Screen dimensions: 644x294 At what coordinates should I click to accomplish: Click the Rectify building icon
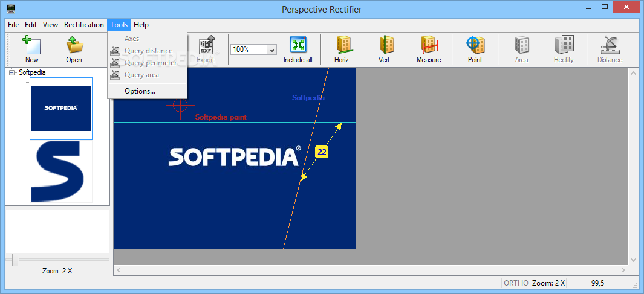pos(564,44)
